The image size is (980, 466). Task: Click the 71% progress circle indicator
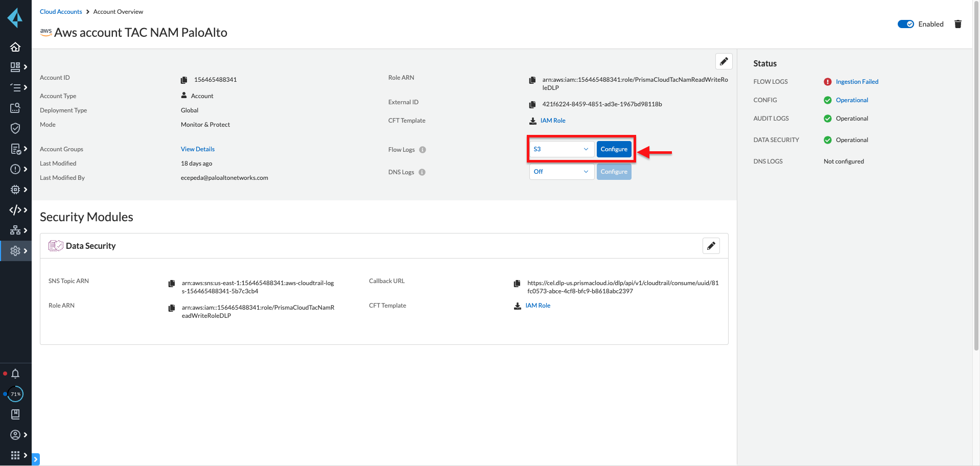coord(16,394)
